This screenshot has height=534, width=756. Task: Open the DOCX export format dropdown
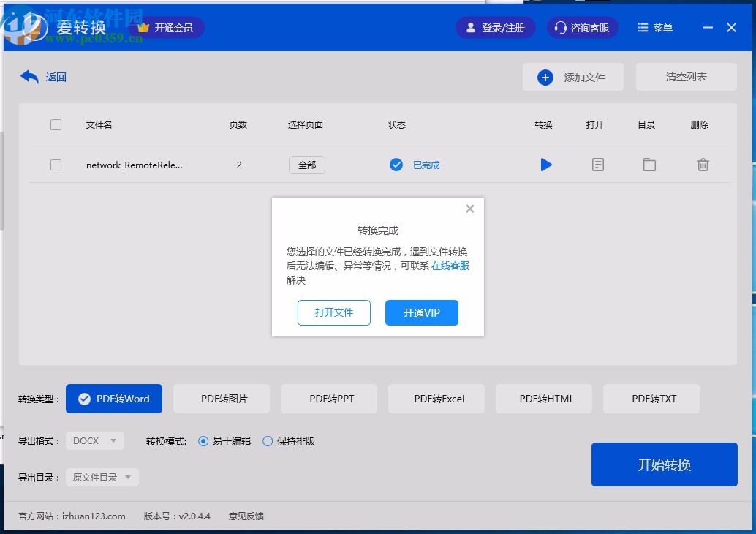[94, 440]
